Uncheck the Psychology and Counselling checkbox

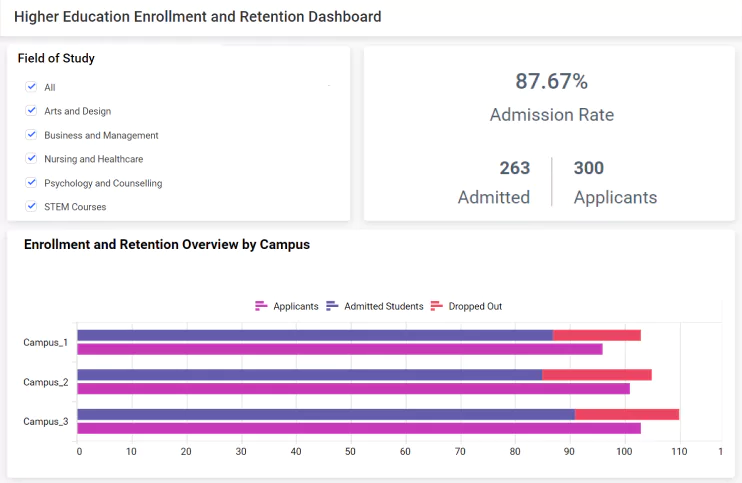click(31, 183)
